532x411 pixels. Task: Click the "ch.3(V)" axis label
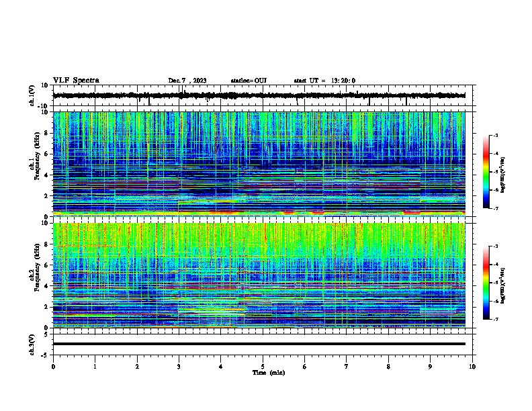pyautogui.click(x=32, y=345)
